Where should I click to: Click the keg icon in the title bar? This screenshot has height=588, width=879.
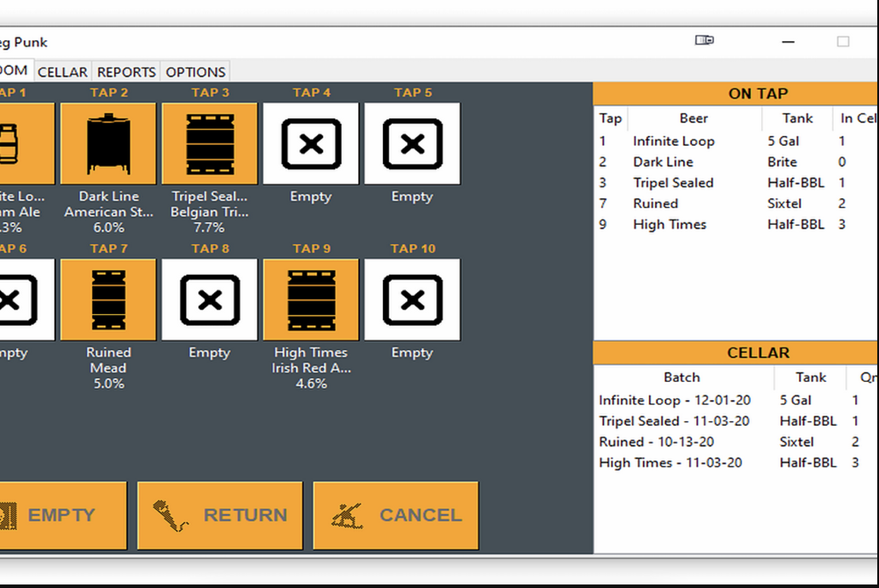click(704, 40)
